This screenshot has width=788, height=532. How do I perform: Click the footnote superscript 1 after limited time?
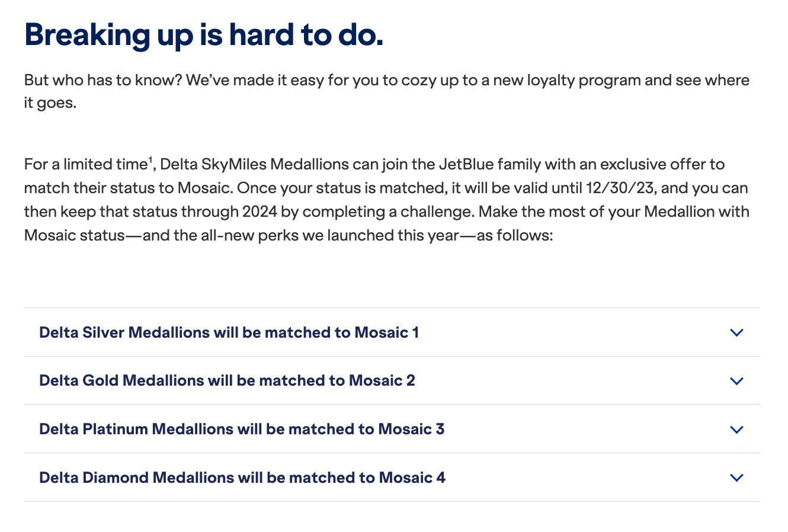pyautogui.click(x=150, y=159)
